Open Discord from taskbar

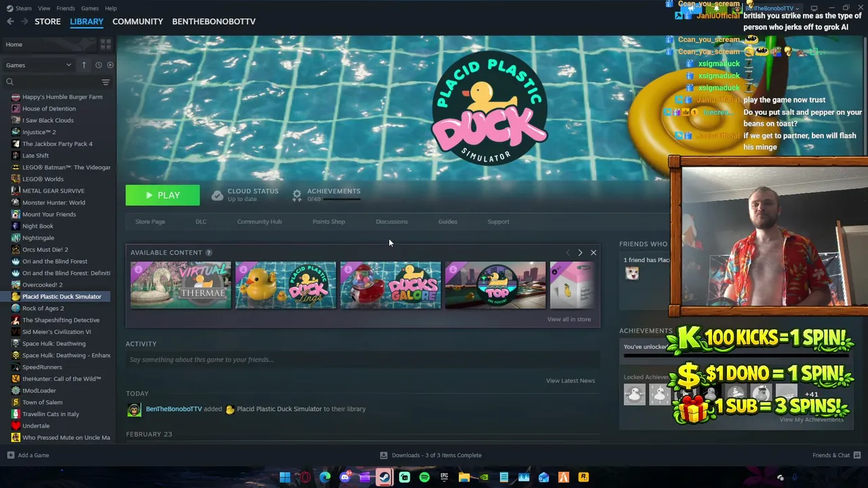click(344, 477)
